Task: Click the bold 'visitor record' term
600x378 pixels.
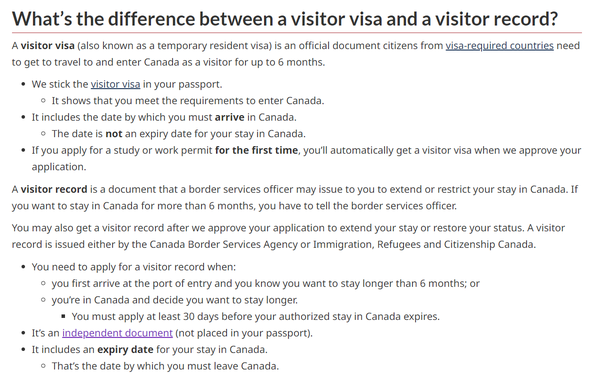Action: (x=54, y=189)
